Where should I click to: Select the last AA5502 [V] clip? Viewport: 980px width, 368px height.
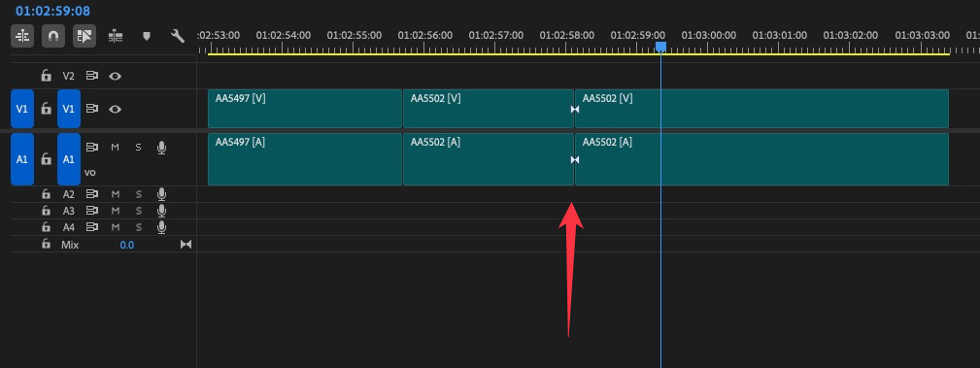(761, 109)
